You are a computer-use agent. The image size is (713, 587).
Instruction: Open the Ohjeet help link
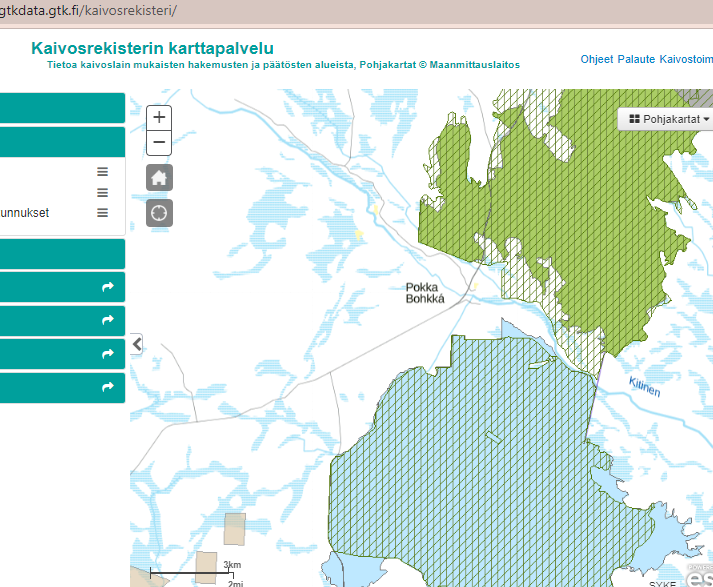(x=597, y=59)
